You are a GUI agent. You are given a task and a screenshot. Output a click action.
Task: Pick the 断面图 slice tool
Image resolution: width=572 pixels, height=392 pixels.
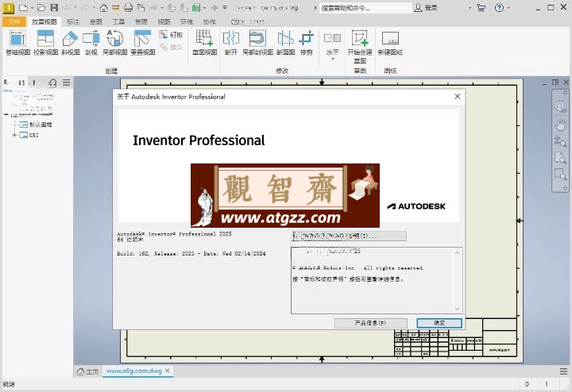(x=285, y=43)
